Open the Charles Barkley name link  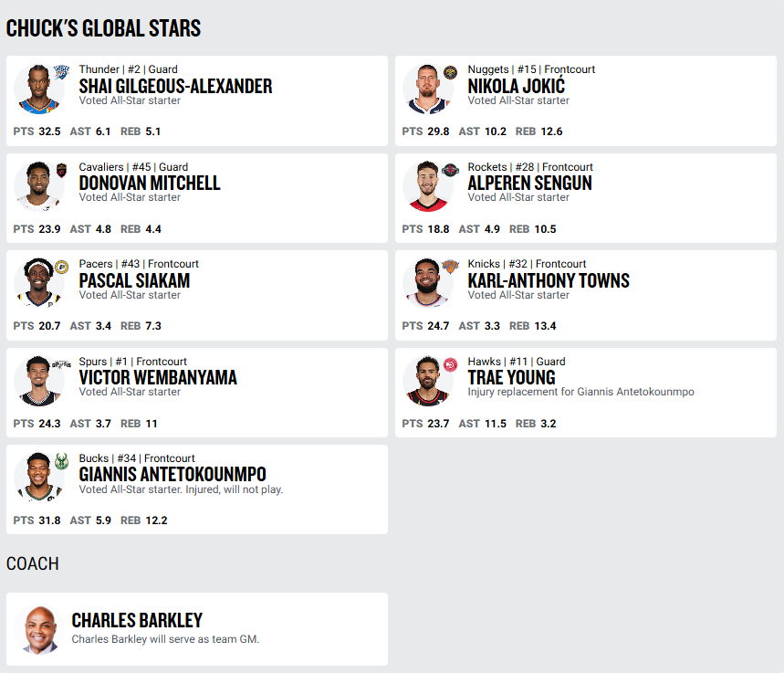pyautogui.click(x=137, y=621)
